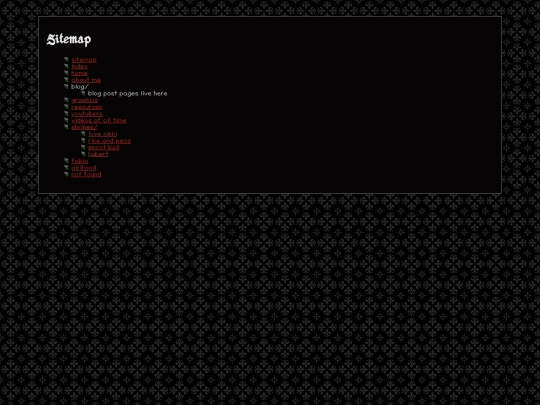The height and width of the screenshot is (405, 540).
Task: Open the shrines/ link
Action: pos(84,127)
